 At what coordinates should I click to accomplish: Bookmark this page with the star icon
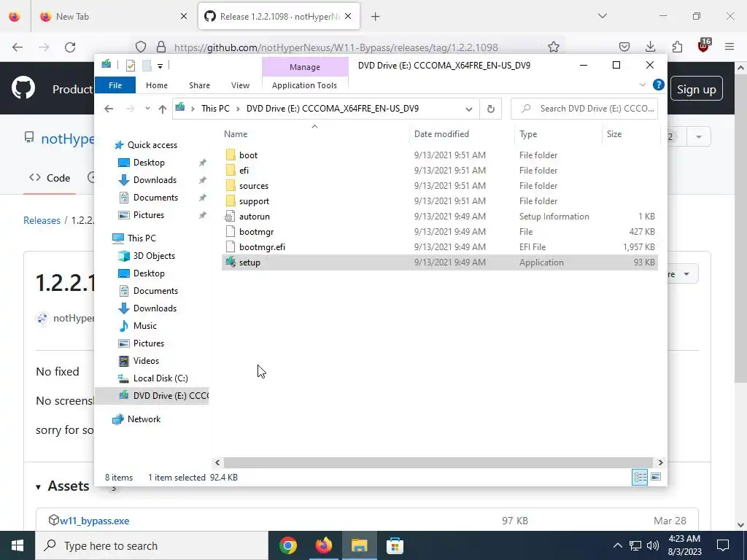(x=553, y=47)
